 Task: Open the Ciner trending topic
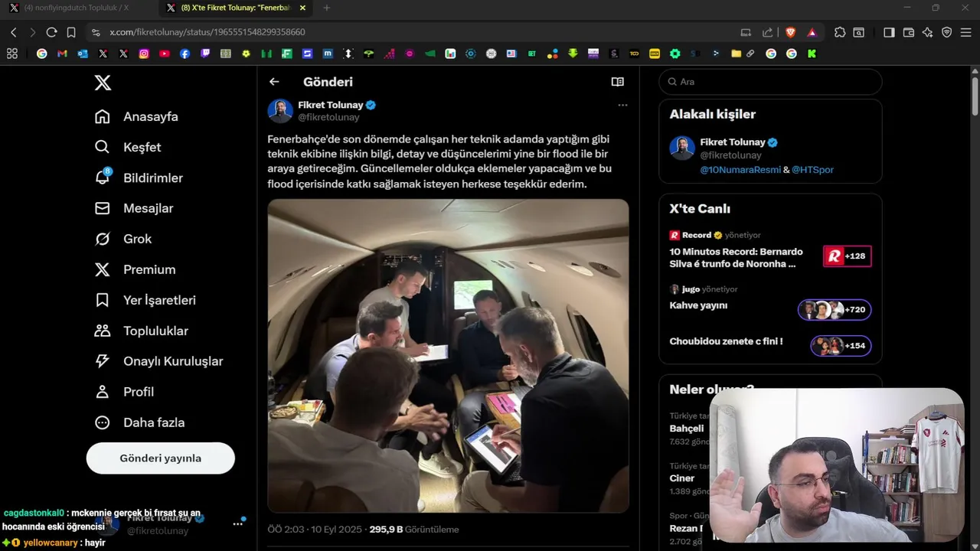682,478
